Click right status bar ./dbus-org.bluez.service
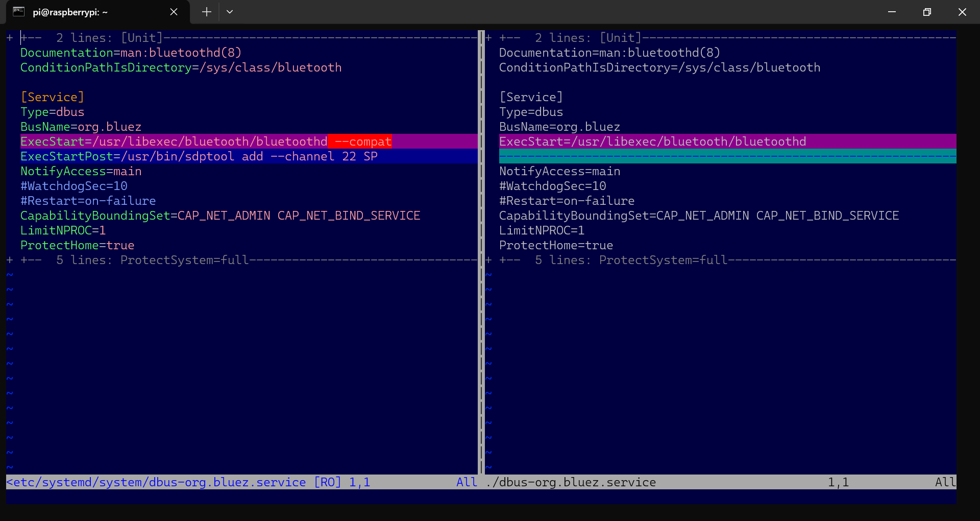Viewport: 980px width, 521px height. pyautogui.click(x=570, y=482)
